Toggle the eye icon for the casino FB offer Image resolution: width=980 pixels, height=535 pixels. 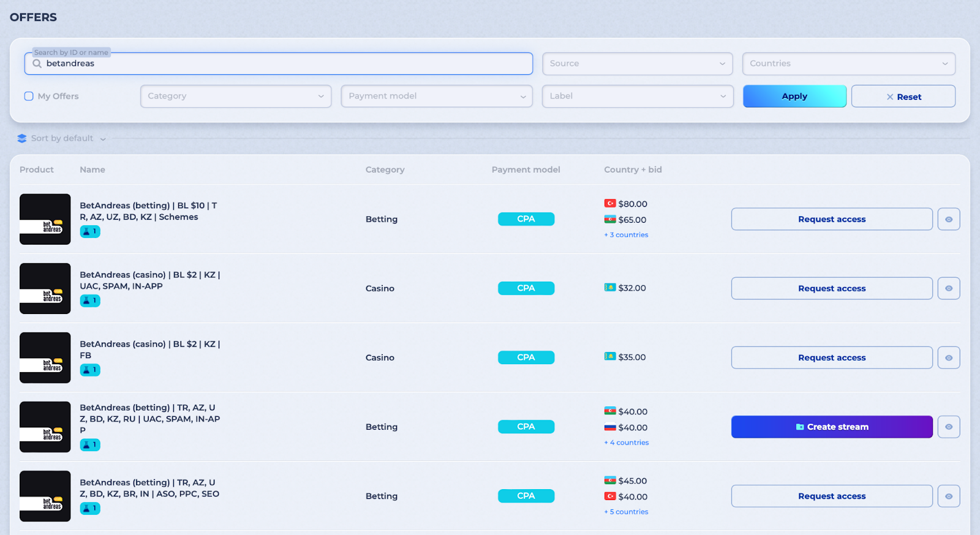point(949,357)
